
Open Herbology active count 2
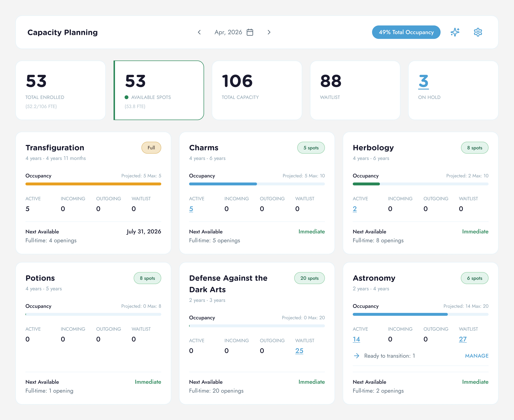[355, 209]
